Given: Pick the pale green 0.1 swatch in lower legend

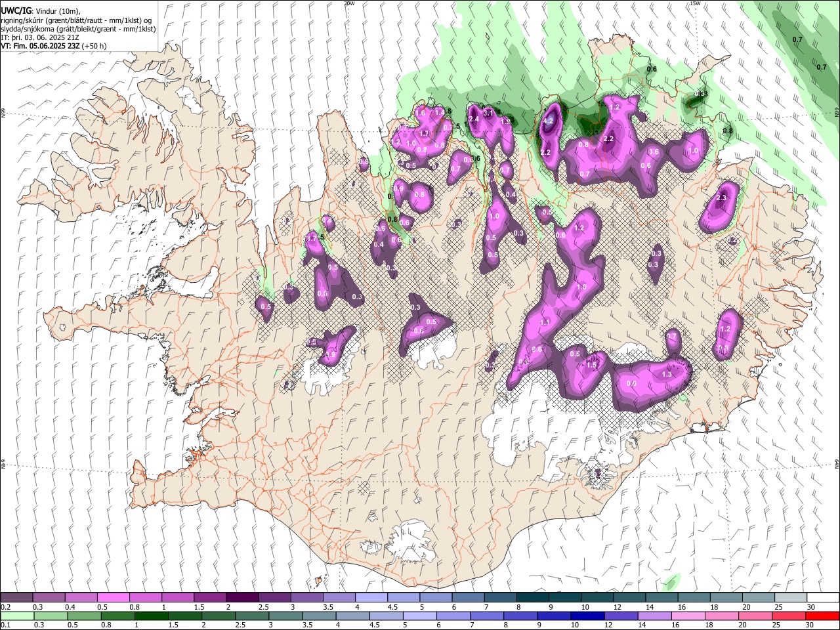Looking at the screenshot, I should (x=17, y=616).
